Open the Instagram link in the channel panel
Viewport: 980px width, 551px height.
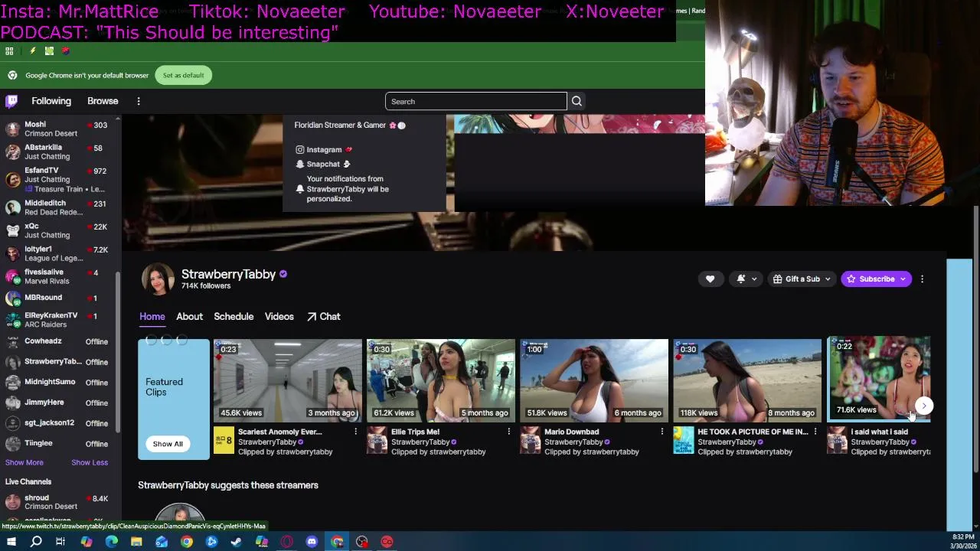click(x=324, y=150)
